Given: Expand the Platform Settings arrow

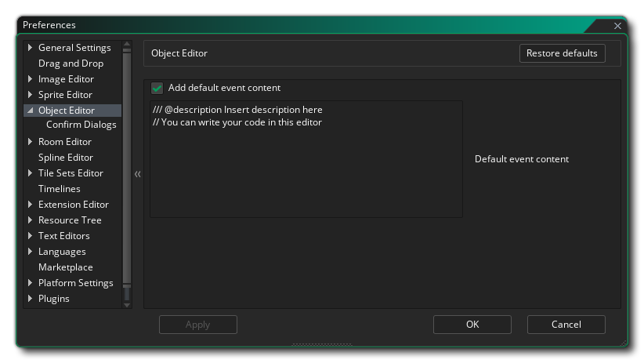Looking at the screenshot, I should 31,283.
